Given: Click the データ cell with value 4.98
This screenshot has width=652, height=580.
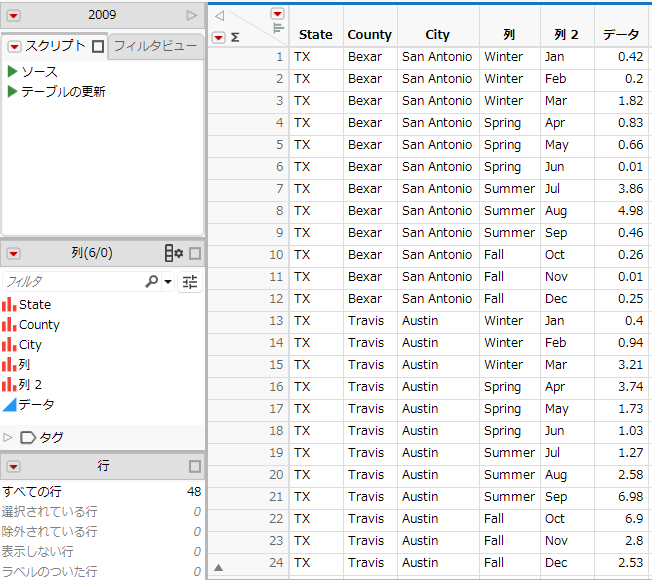Looking at the screenshot, I should [621, 211].
